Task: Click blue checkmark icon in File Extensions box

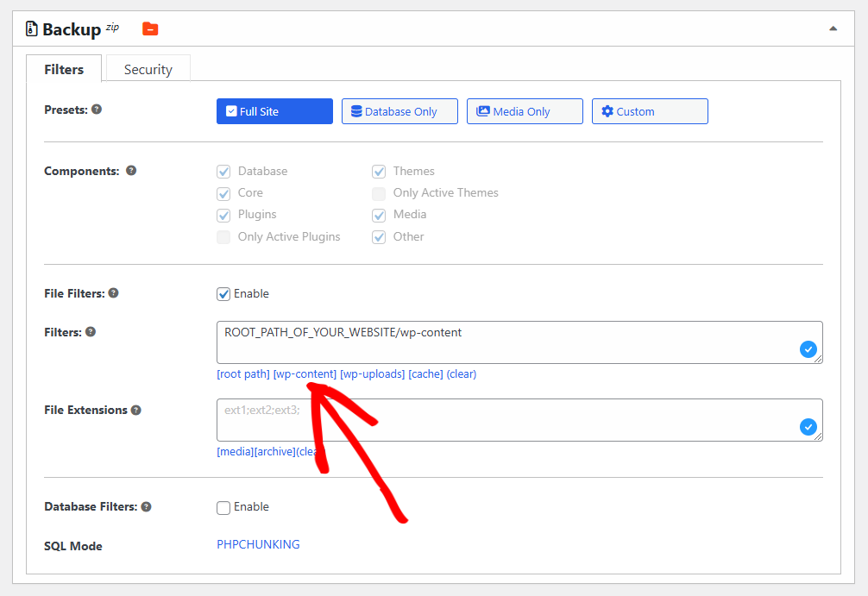Action: tap(808, 427)
